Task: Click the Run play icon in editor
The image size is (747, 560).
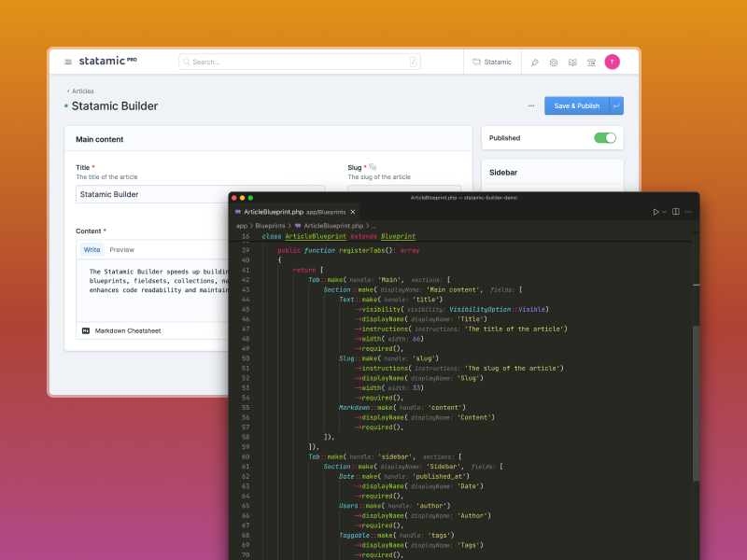Action: [655, 212]
